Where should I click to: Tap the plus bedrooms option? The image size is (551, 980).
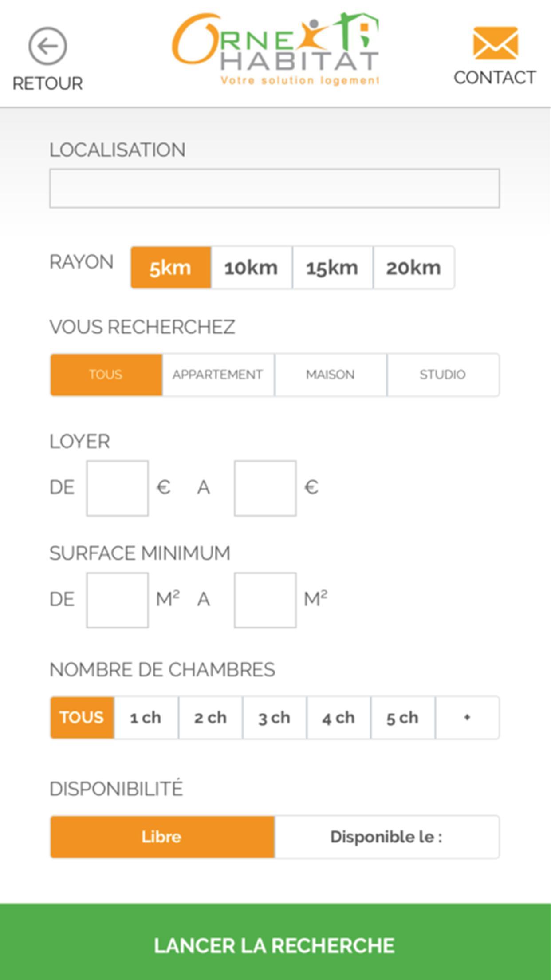pyautogui.click(x=467, y=718)
